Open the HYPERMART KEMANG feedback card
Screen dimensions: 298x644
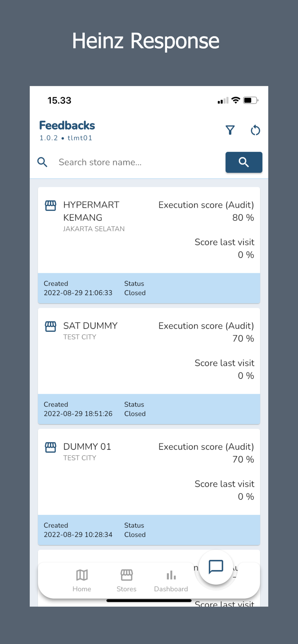click(149, 245)
